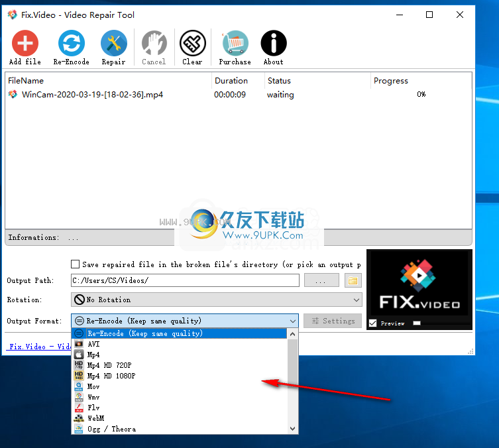Choose Mp4 HD 1080P output format

point(180,376)
